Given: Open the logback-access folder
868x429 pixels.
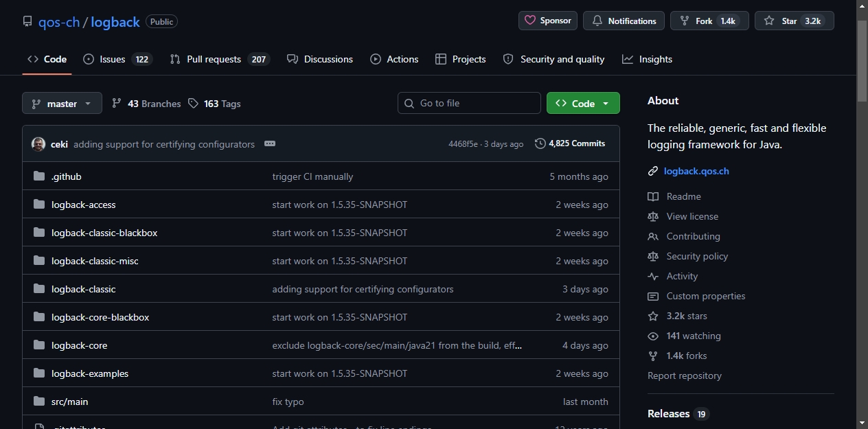Looking at the screenshot, I should (84, 205).
